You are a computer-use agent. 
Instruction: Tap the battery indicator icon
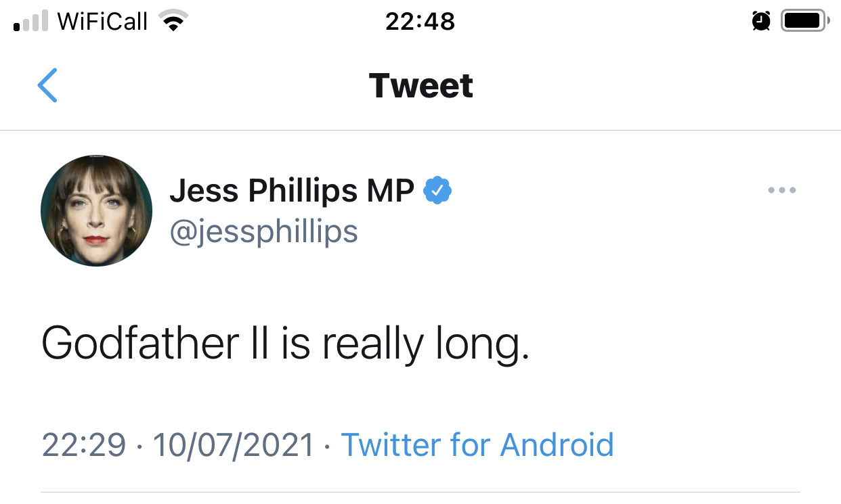pyautogui.click(x=804, y=22)
